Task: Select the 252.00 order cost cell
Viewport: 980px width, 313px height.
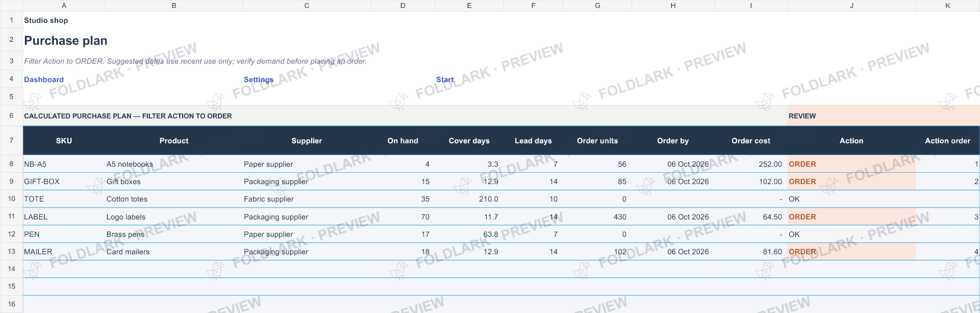Action: [751, 164]
